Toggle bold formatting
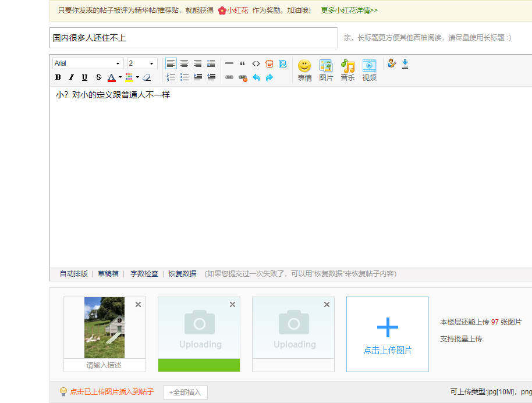Viewport: 532px width, 403px height. coord(58,77)
